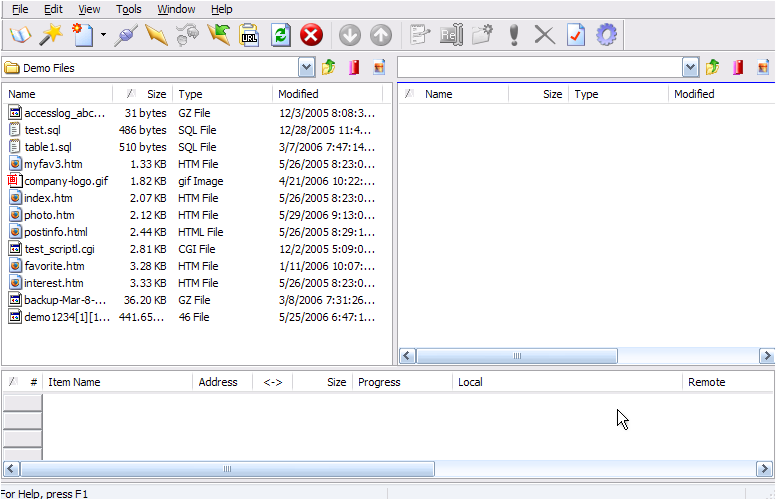This screenshot has width=776, height=500.
Task: Go up one folder in local pane
Action: (x=329, y=67)
